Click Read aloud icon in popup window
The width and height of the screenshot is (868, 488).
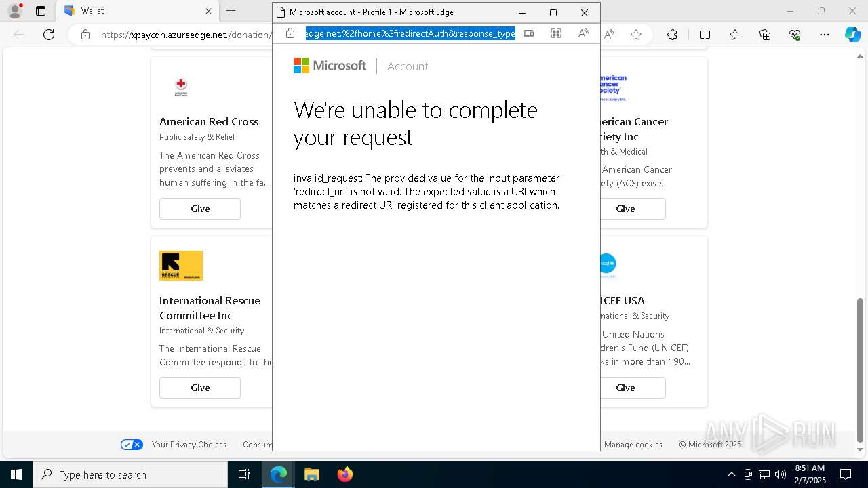tap(583, 33)
